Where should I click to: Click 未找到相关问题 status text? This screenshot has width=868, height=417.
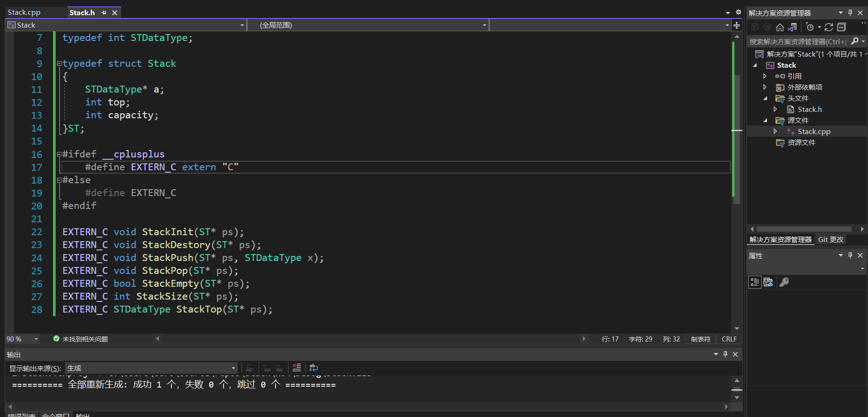[x=85, y=339]
